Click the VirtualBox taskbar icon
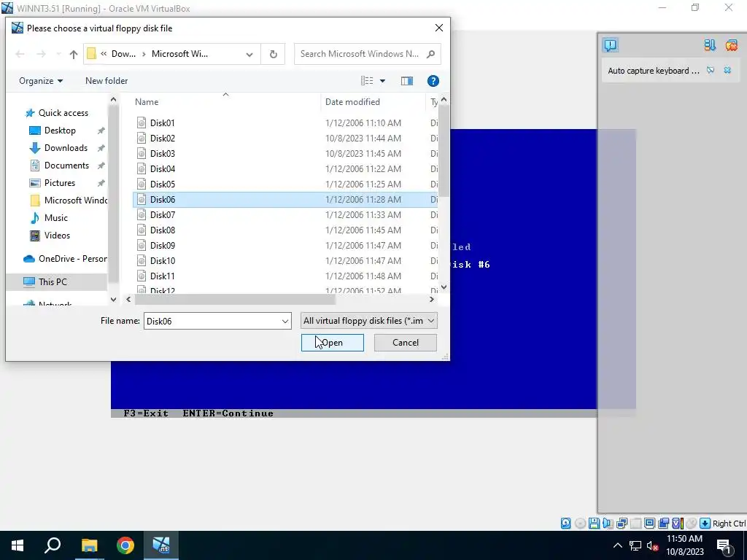 tap(161, 545)
